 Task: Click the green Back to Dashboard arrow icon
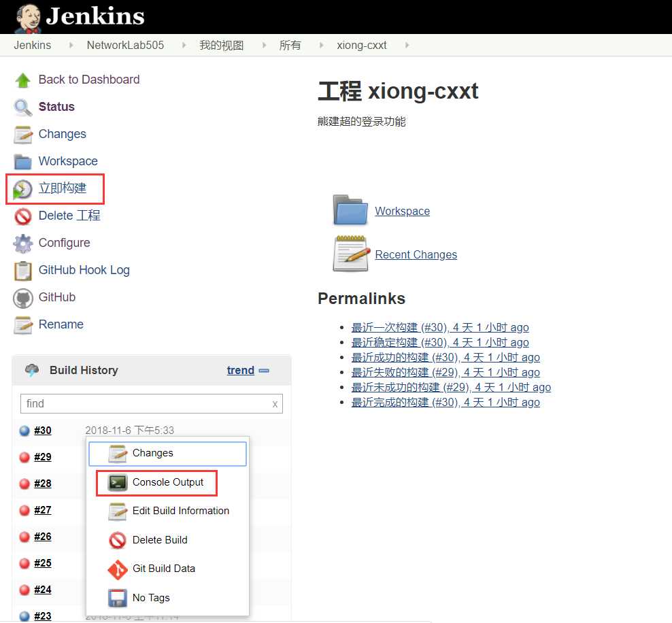coord(22,80)
